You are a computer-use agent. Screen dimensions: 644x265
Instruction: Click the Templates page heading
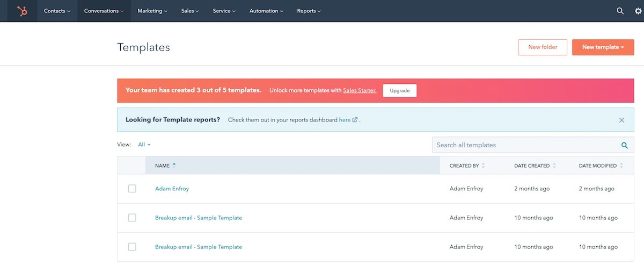point(143,47)
